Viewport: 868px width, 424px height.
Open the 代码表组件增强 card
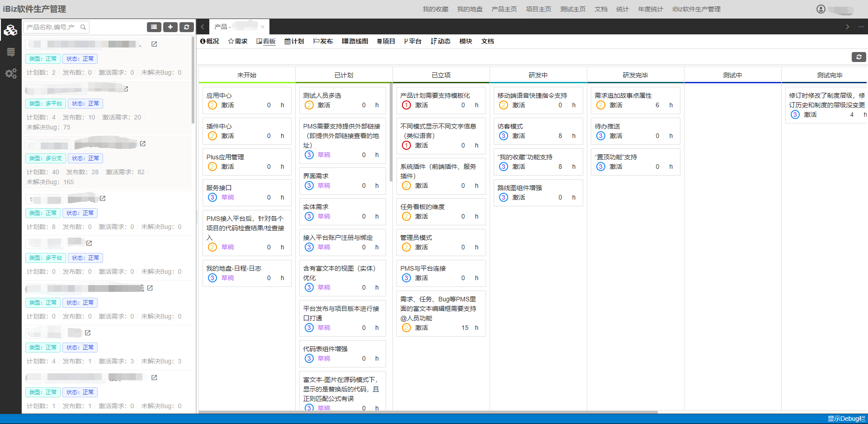(343, 354)
